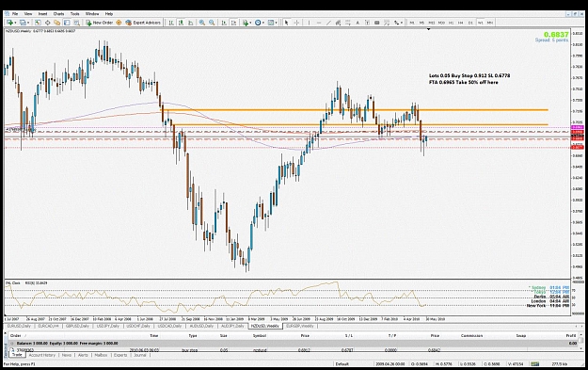Open the Periods clock icon

(258, 23)
